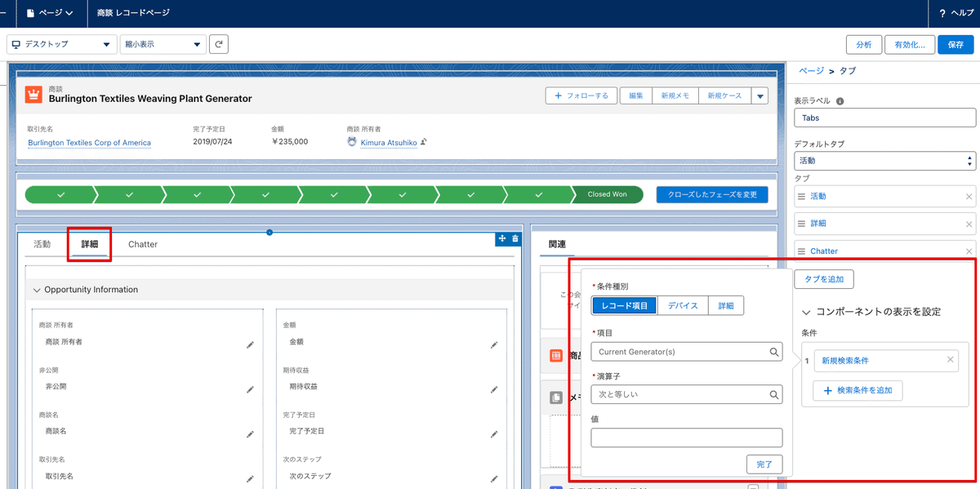
Task: Click the 分析 button
Action: coord(864,45)
